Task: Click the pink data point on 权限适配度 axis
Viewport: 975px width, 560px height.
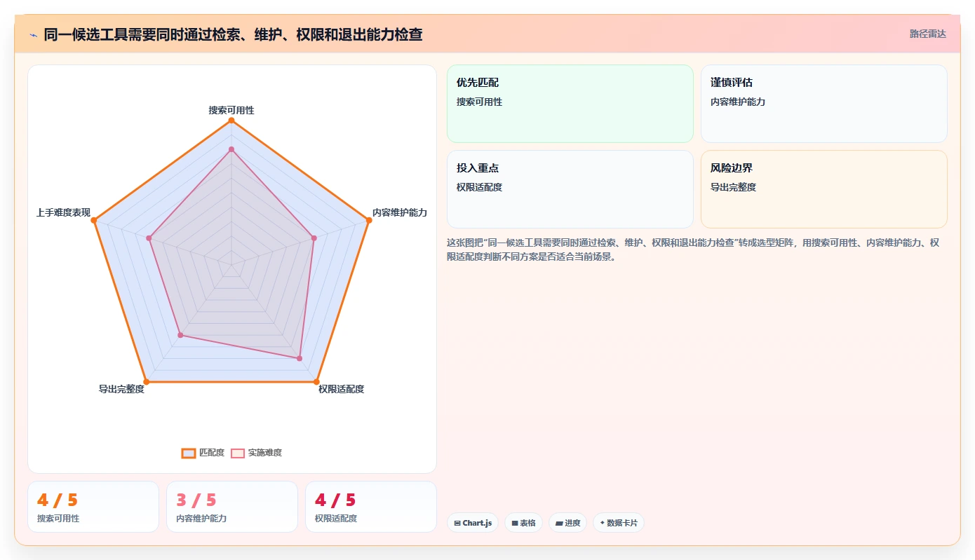Action: pyautogui.click(x=300, y=358)
